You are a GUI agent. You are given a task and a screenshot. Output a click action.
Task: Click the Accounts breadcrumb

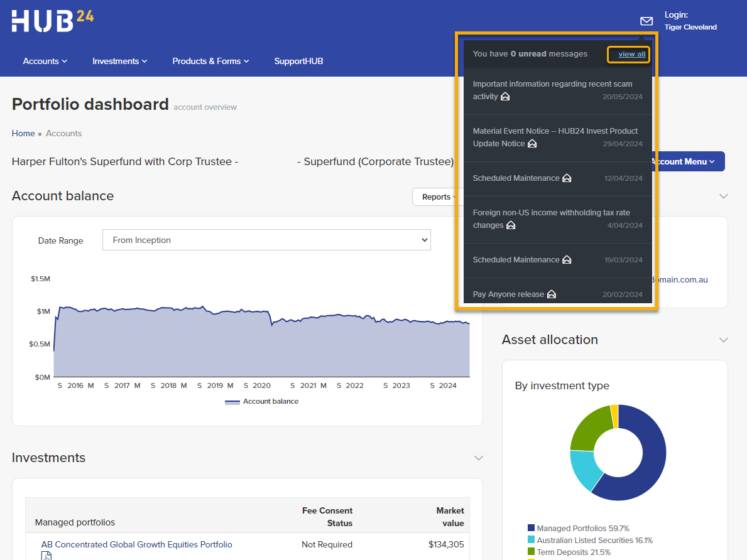[64, 133]
